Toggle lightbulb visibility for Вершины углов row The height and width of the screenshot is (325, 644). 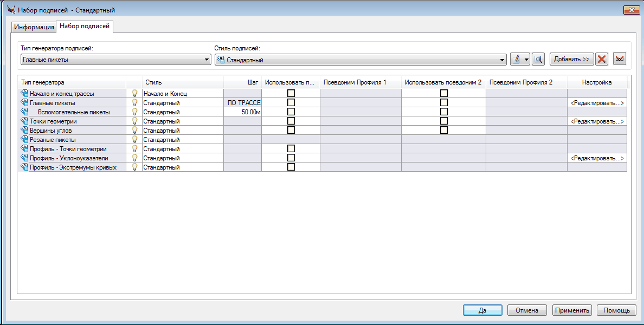point(134,131)
